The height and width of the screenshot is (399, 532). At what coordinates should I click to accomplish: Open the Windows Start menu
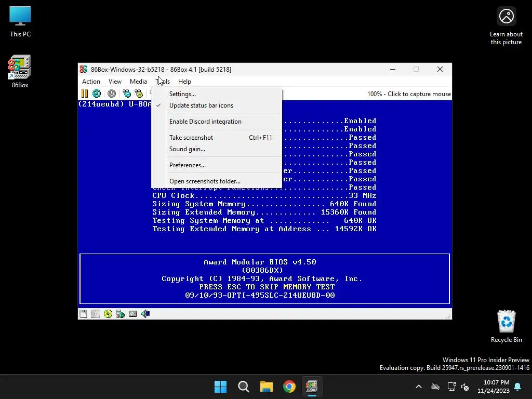(220, 387)
